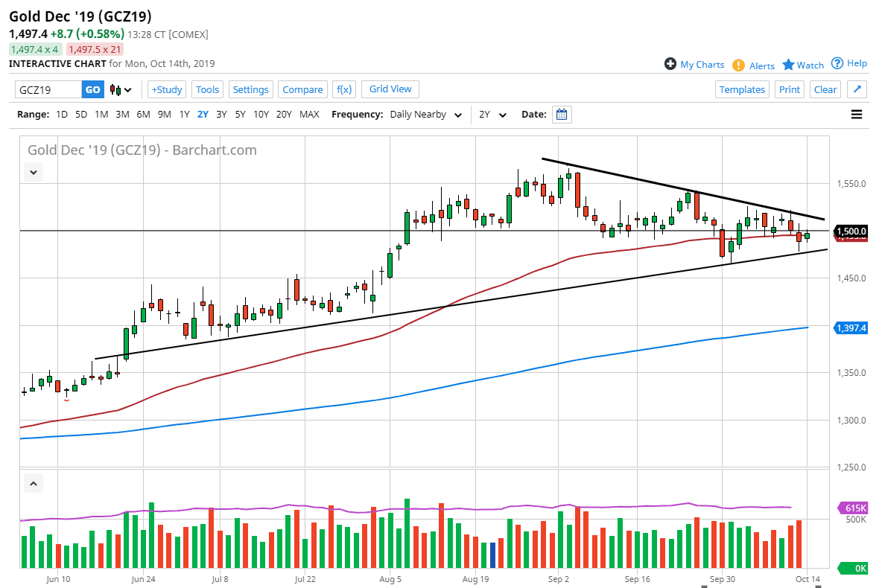Viewport: 882px width, 588px height.
Task: Open Alerts with the exclamation icon
Action: point(738,65)
